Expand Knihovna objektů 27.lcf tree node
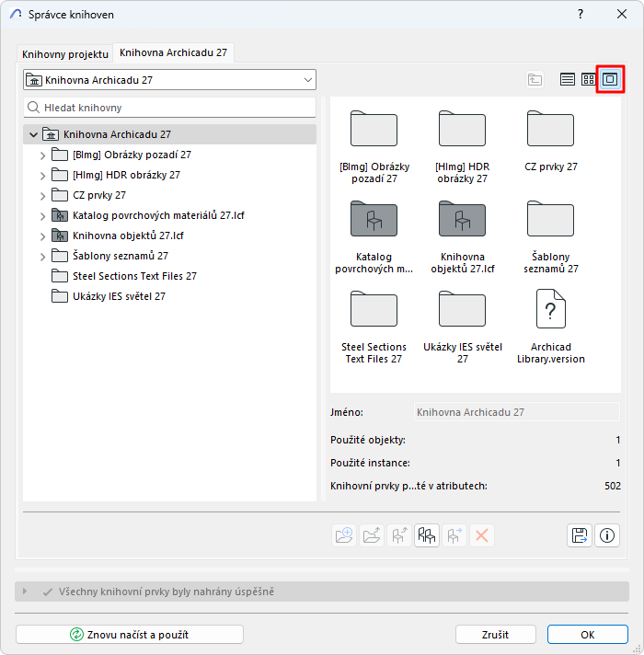This screenshot has width=644, height=655. pos(42,236)
